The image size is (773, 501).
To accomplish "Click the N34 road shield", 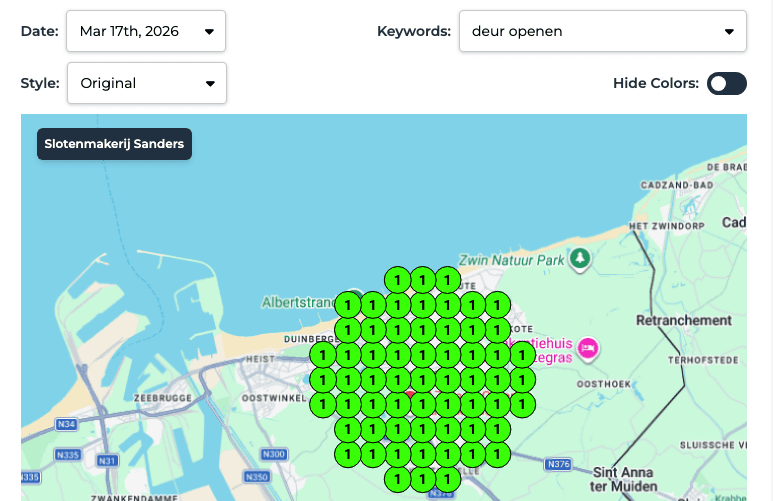I will pos(67,424).
